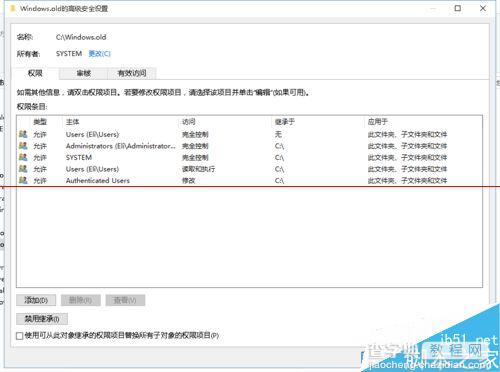Screen dimensions: 500x372
Task: Click the group icon beside SYSTEM entry
Action: (x=23, y=157)
